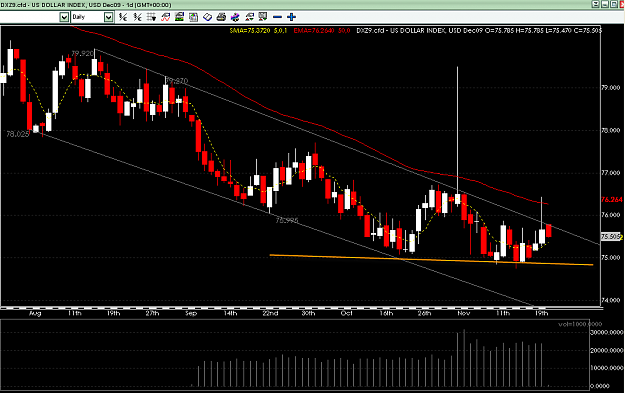Click the vol=1000.0000 label in volume pane

click(x=580, y=324)
